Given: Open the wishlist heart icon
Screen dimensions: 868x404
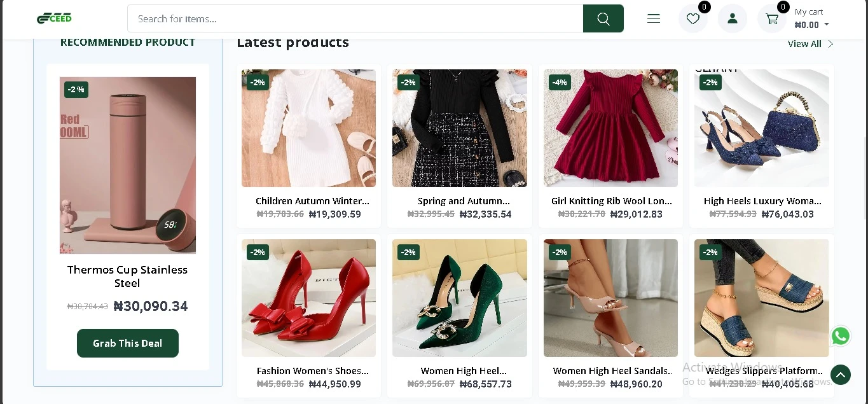Looking at the screenshot, I should (692, 18).
